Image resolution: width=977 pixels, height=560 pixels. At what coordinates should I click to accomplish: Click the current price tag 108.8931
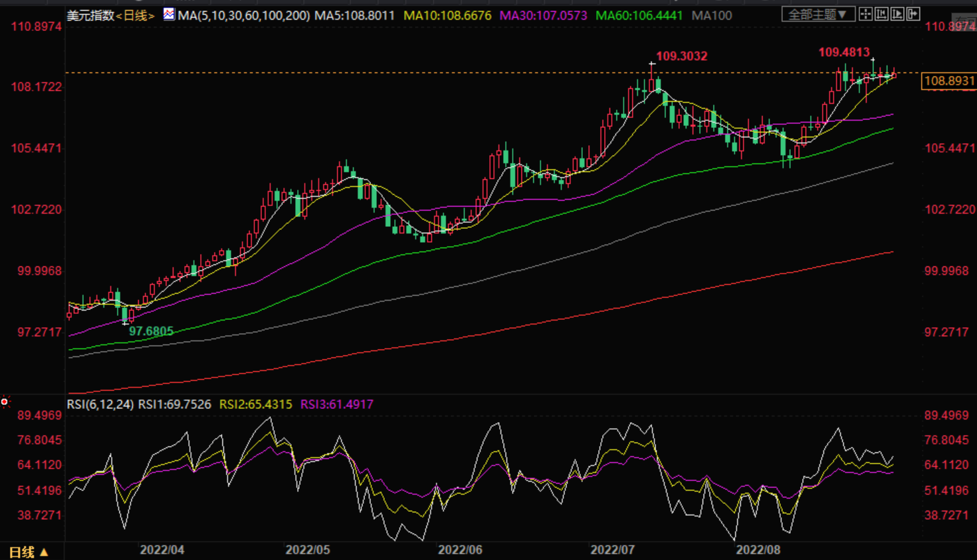[949, 81]
